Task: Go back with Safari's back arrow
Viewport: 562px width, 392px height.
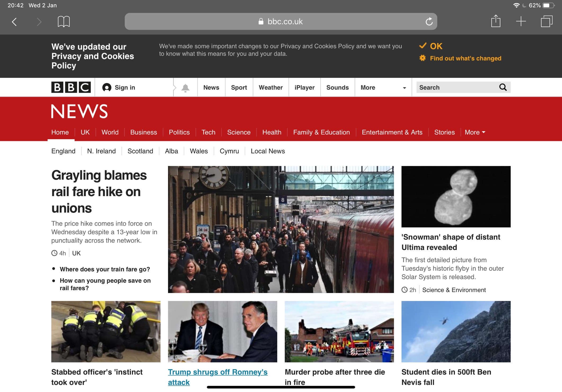Action: coord(14,22)
